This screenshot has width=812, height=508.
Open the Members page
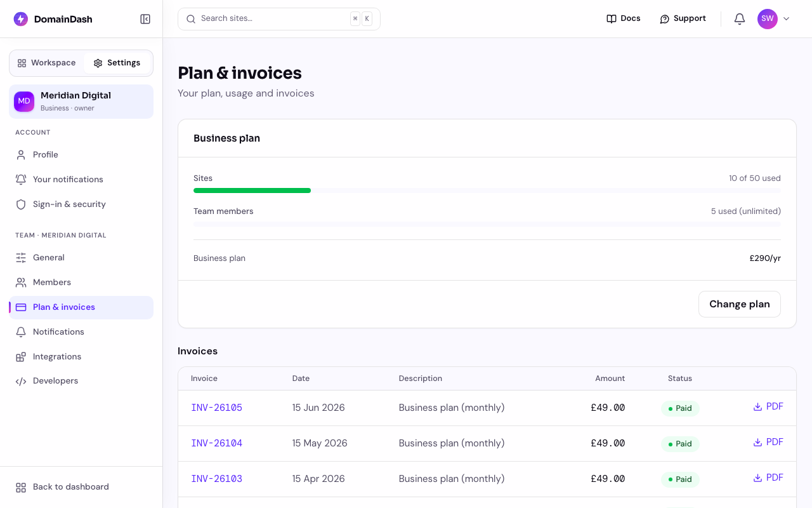pyautogui.click(x=81, y=283)
